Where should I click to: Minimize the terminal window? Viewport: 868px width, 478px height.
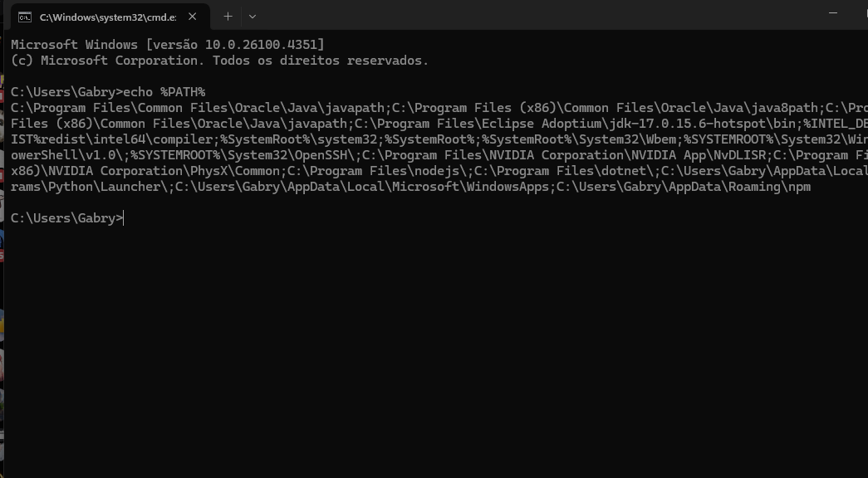[832, 12]
